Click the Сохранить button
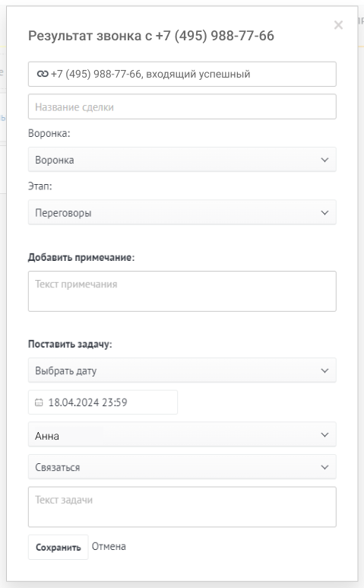364x588 pixels. tap(58, 547)
